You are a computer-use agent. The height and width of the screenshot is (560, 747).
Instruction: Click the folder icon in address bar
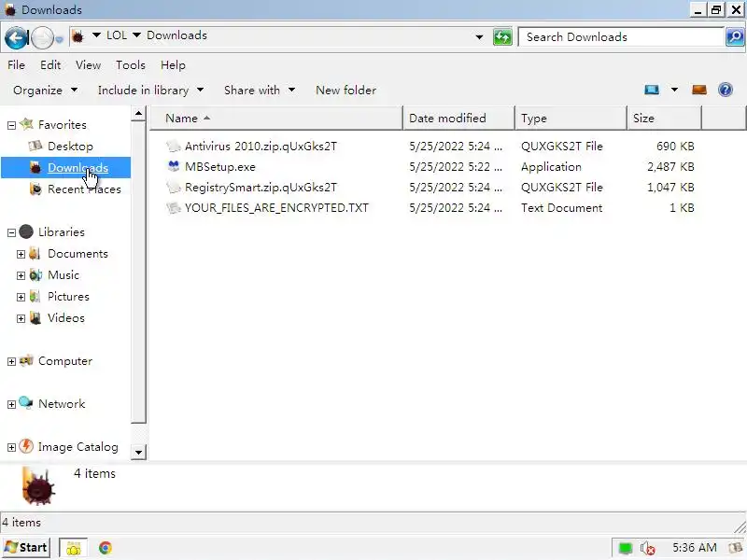pos(78,35)
